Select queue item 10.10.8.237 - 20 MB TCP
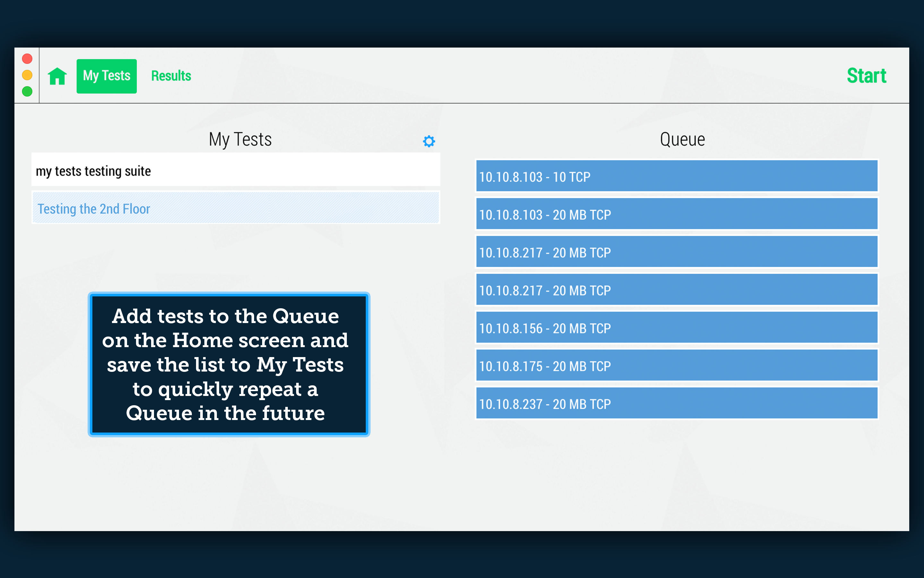This screenshot has height=578, width=924. (x=677, y=403)
